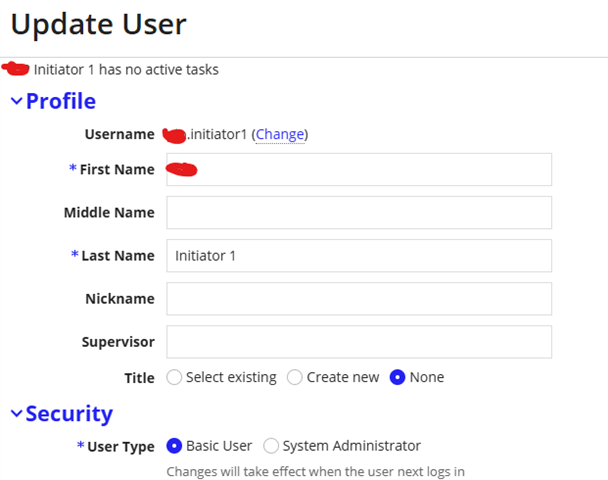Collapse the Profile section chevron

[x=15, y=102]
